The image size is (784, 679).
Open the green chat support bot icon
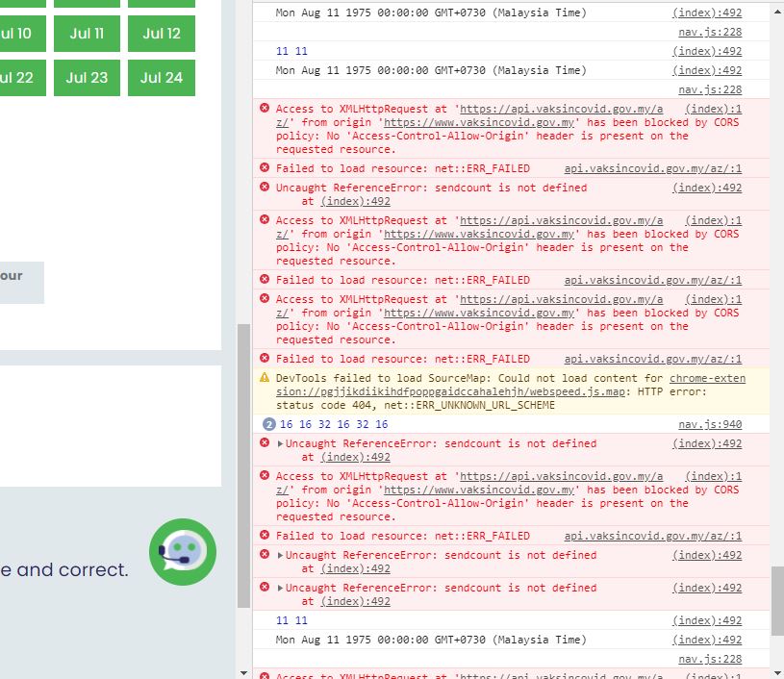tap(183, 551)
